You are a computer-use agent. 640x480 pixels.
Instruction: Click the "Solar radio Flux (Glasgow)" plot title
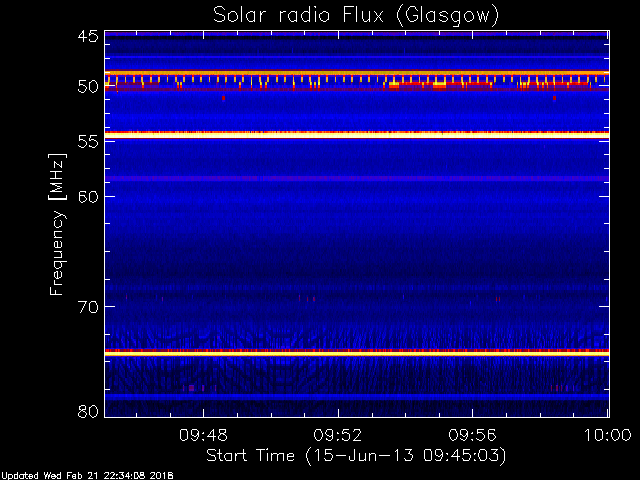point(356,15)
